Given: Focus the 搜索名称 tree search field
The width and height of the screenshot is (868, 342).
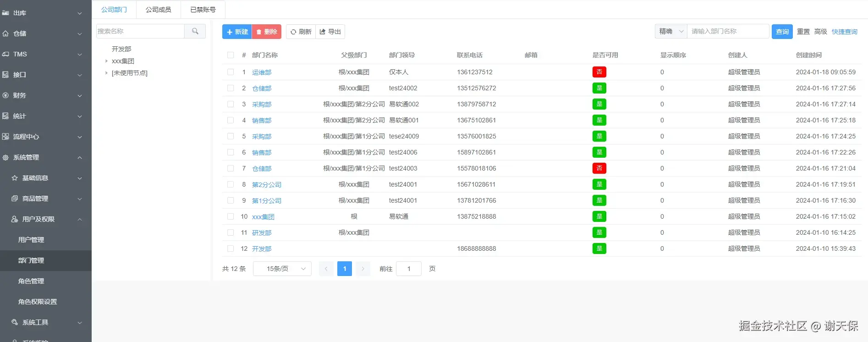Looking at the screenshot, I should pos(140,31).
